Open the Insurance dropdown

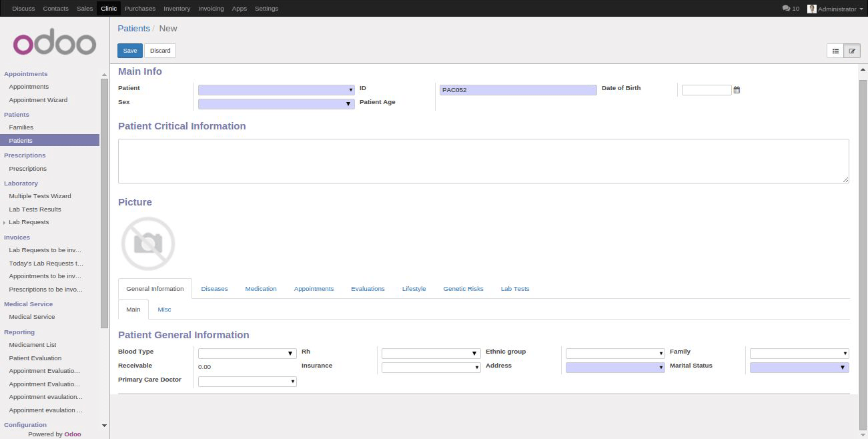[431, 368]
